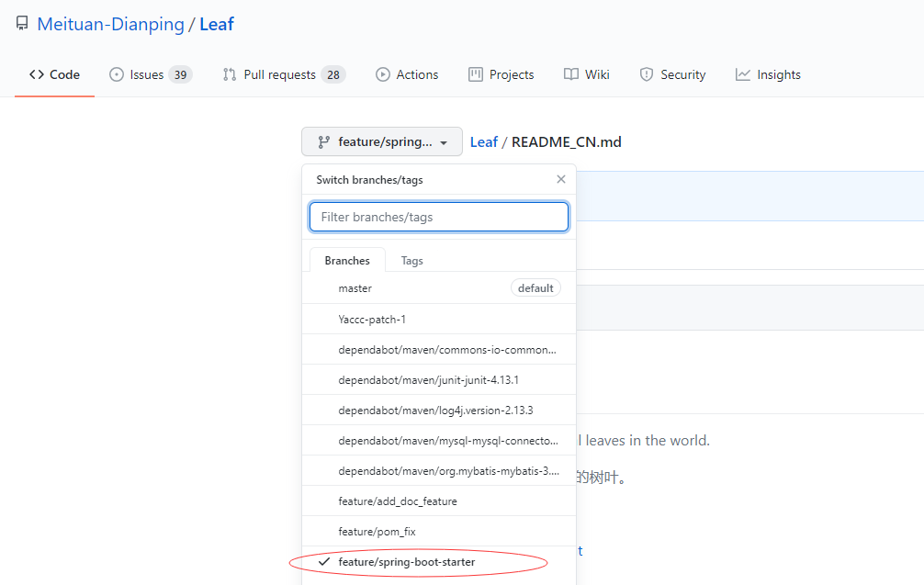Open the Wiki tab
The width and height of the screenshot is (924, 585).
tap(587, 74)
